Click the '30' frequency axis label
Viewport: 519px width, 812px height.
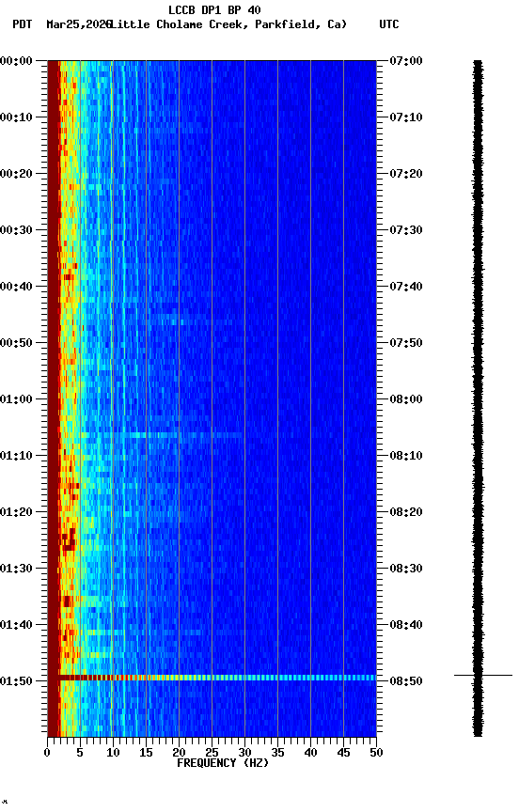click(x=244, y=753)
